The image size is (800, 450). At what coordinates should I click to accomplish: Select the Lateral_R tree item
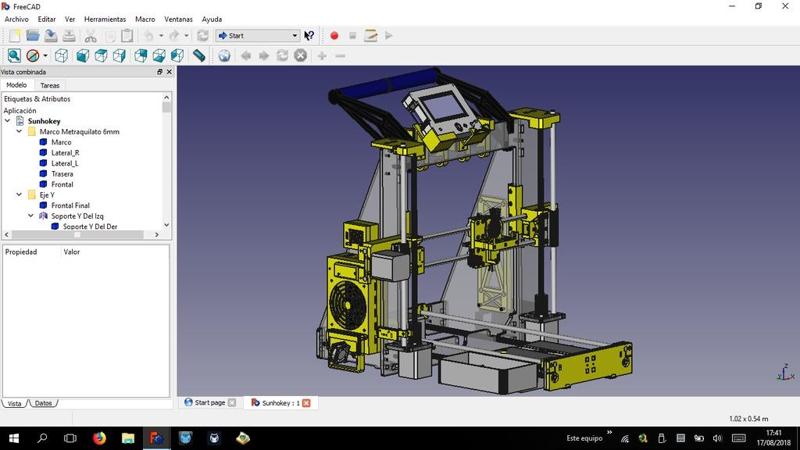click(x=65, y=153)
